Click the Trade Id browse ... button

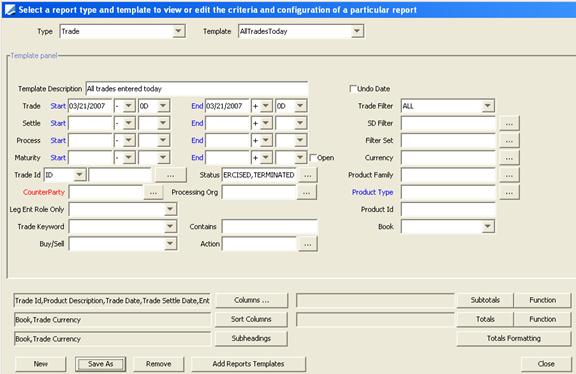170,175
